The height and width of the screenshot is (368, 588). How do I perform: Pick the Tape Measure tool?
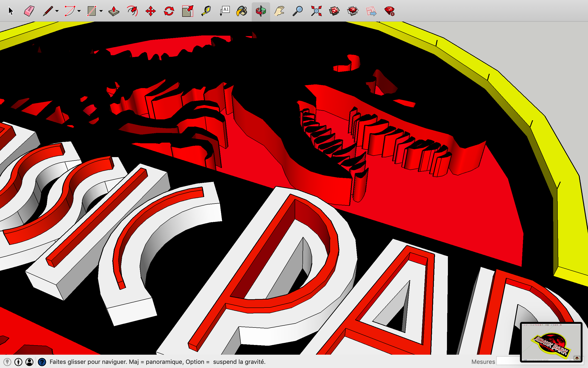pos(206,11)
